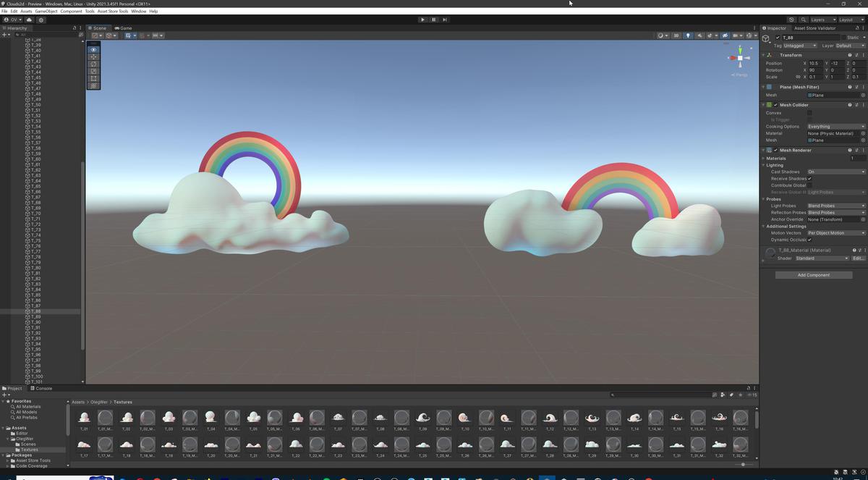Disable the Mesh Collider component checkbox

pyautogui.click(x=775, y=104)
